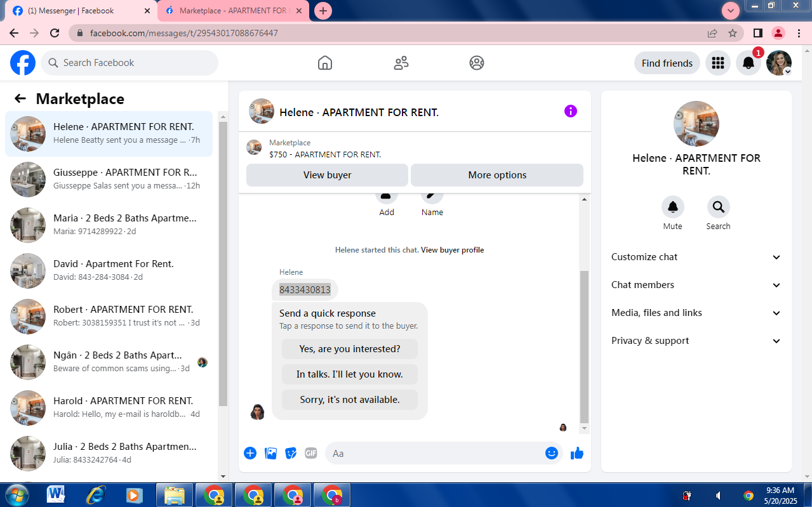Expand Customize chat section
Viewport: 812px width, 507px height.
(x=696, y=257)
